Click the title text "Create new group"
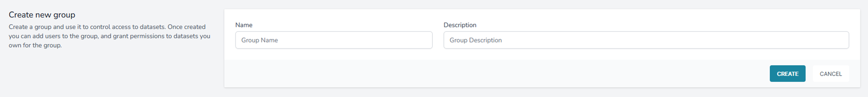 tap(42, 15)
